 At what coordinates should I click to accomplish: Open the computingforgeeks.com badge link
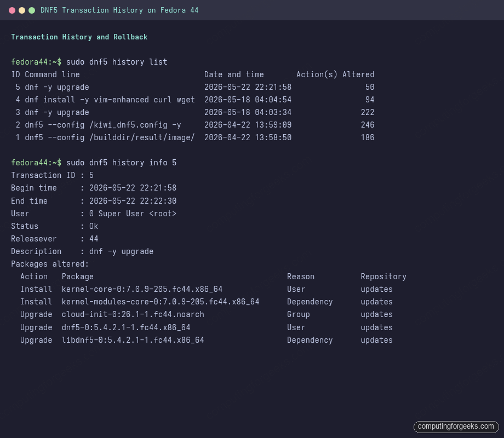click(x=456, y=427)
